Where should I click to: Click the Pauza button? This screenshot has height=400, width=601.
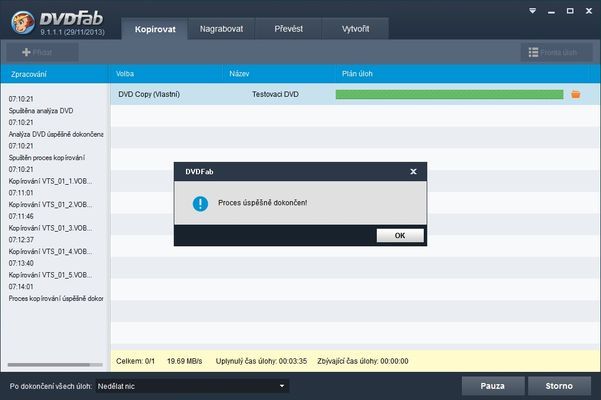(493, 386)
